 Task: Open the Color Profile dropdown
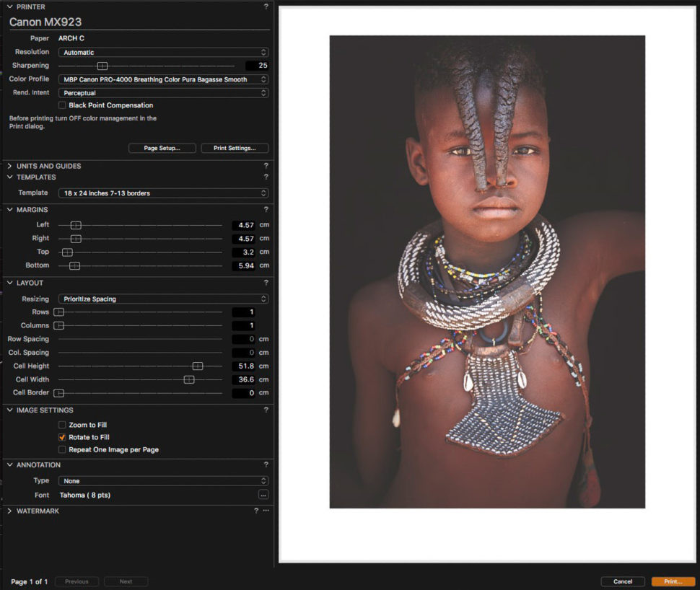pyautogui.click(x=163, y=79)
